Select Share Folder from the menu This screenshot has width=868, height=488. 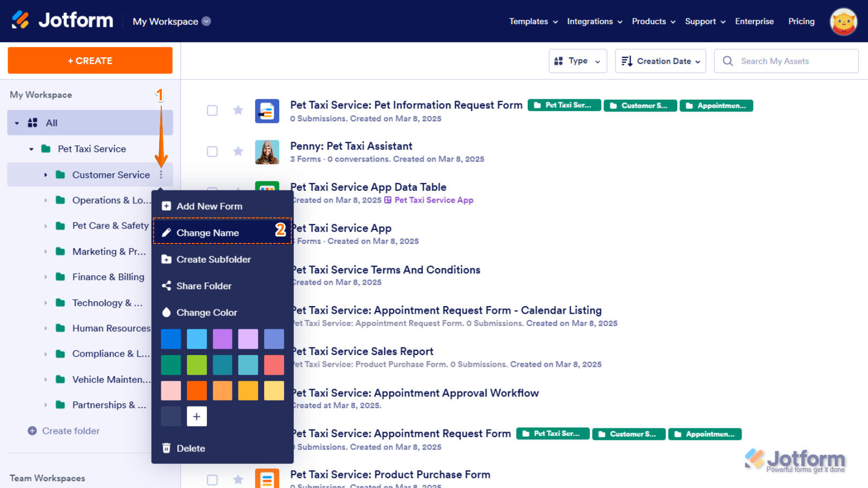(222, 286)
